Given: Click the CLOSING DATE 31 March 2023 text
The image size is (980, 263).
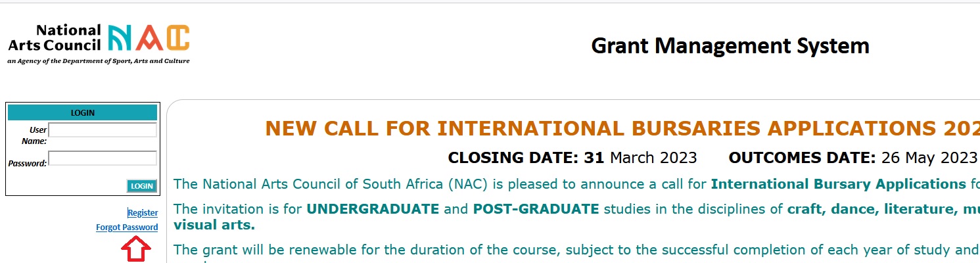Looking at the screenshot, I should coord(572,158).
